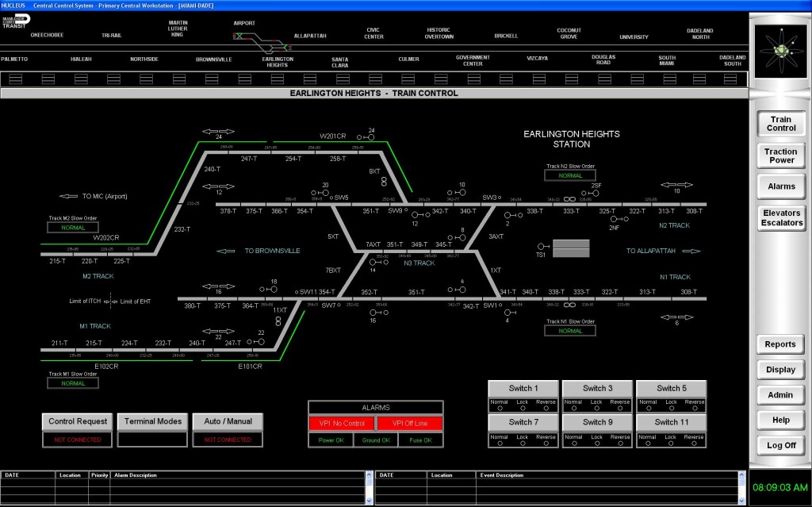The image size is (812, 507).
Task: Select the Reverse radio under Switch 5
Action: click(694, 409)
